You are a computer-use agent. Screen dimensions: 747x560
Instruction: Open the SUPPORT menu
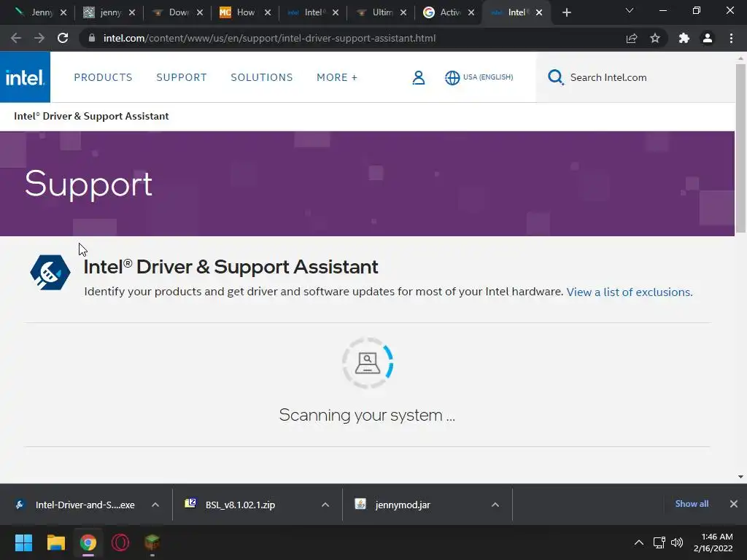coord(182,77)
